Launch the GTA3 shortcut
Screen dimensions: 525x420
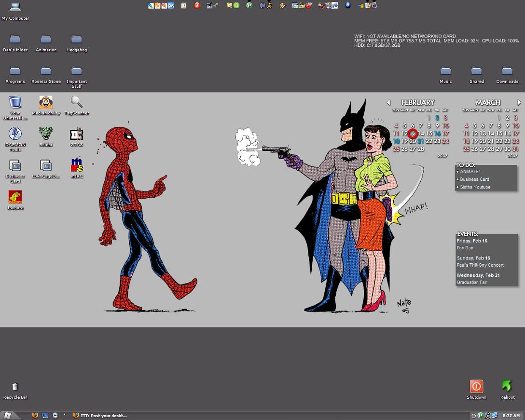click(x=77, y=137)
